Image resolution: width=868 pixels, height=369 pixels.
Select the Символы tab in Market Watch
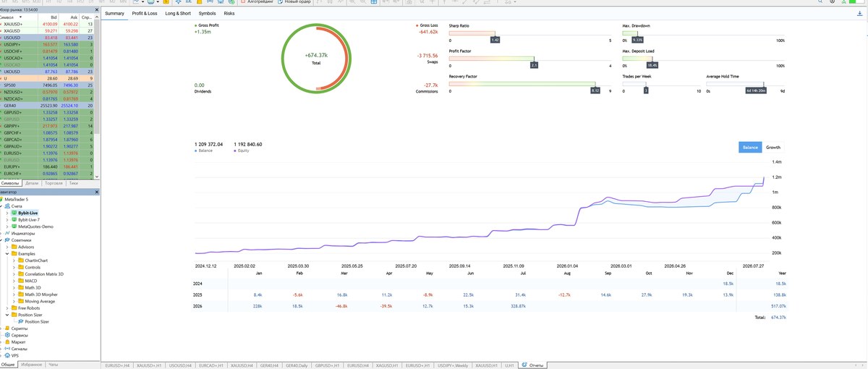[10, 184]
